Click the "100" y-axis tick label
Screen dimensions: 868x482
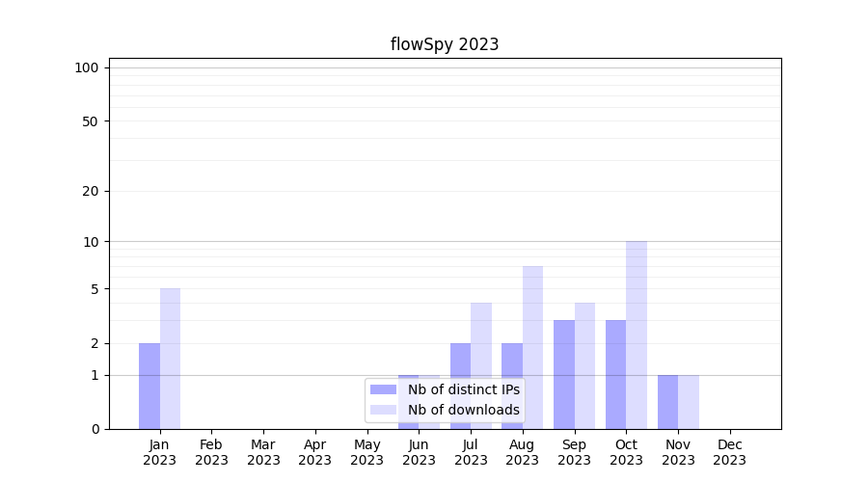(87, 67)
